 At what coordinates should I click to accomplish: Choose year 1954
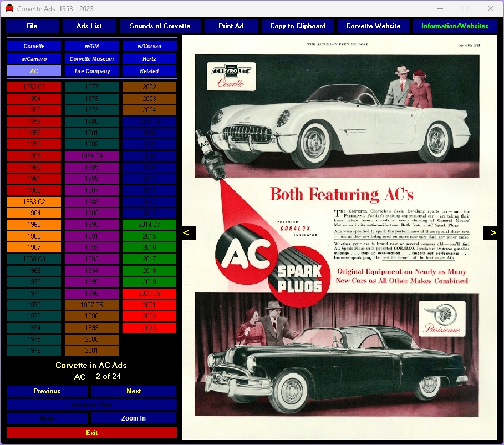pos(34,98)
